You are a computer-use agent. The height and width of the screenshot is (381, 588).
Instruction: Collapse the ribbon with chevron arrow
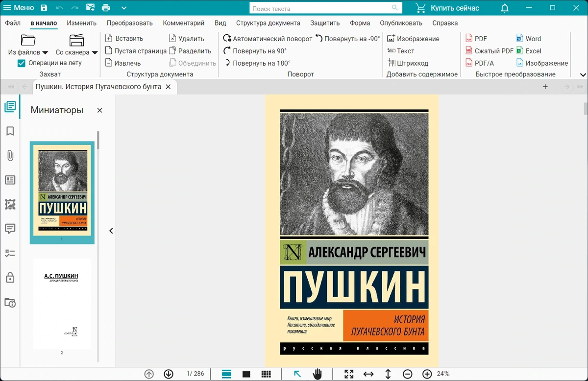[x=583, y=75]
